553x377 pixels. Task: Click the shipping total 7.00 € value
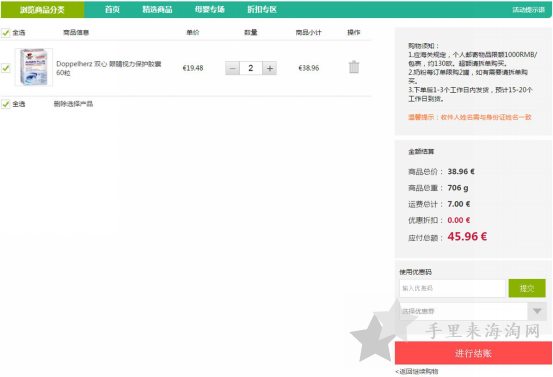click(x=458, y=204)
